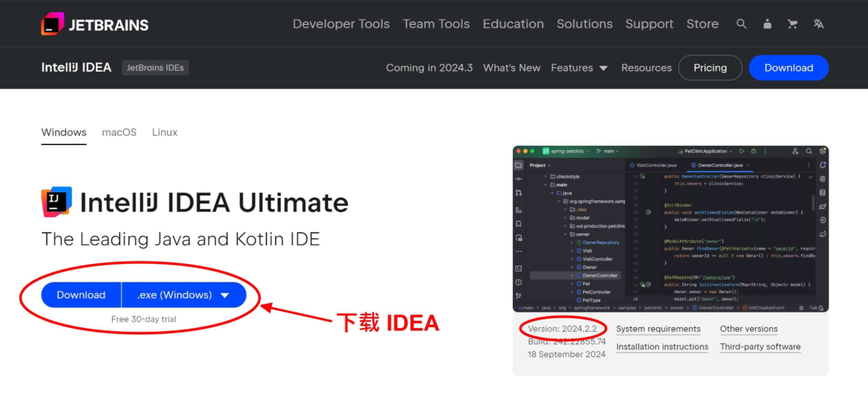Image resolution: width=868 pixels, height=410 pixels.
Task: Click the IDE screenshot thumbnail
Action: click(671, 229)
